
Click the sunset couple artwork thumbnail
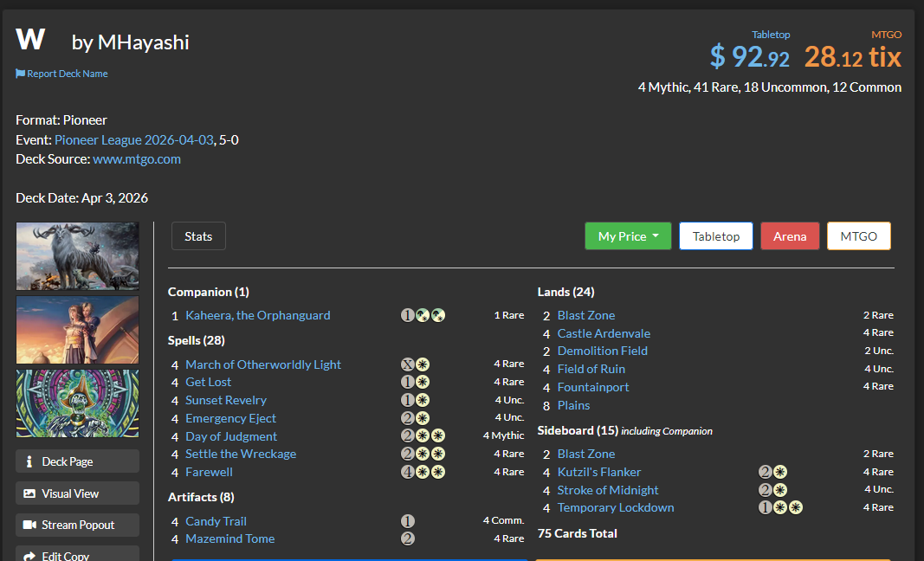pyautogui.click(x=78, y=330)
